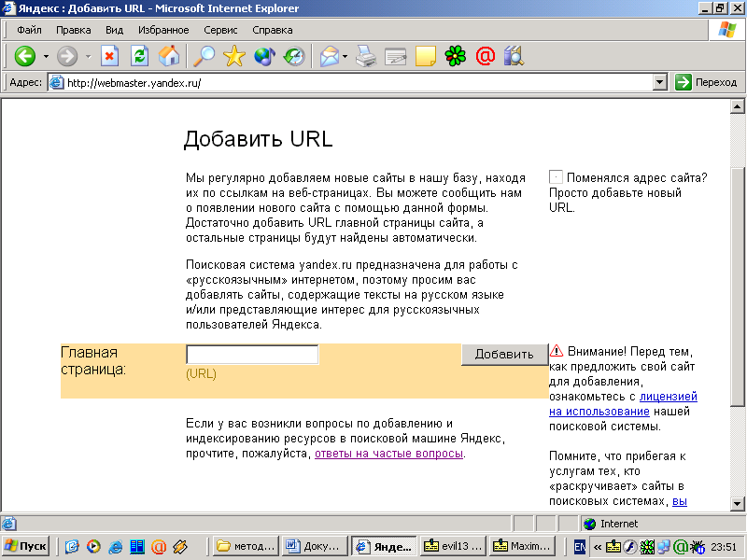
Task: Open the Вид menu
Action: [114, 30]
